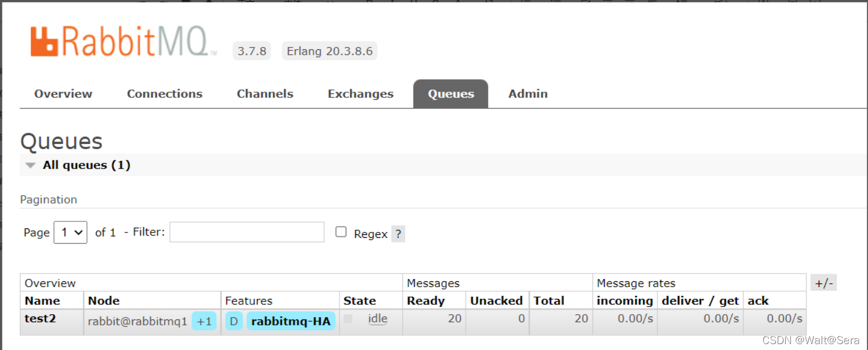Screen dimensions: 868x350
Task: Sort by deliver / get column
Action: [x=700, y=301]
